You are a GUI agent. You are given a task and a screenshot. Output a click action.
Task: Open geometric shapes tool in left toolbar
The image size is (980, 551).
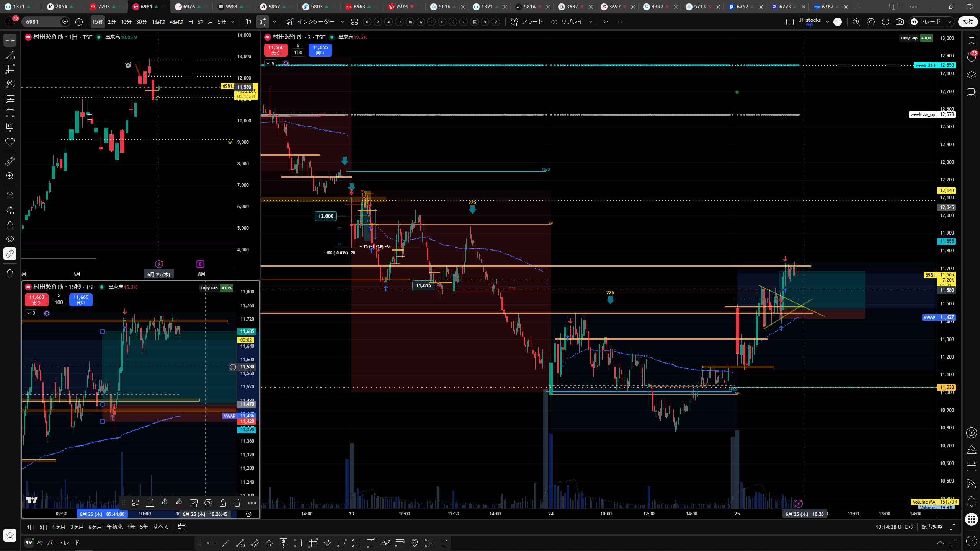(10, 112)
